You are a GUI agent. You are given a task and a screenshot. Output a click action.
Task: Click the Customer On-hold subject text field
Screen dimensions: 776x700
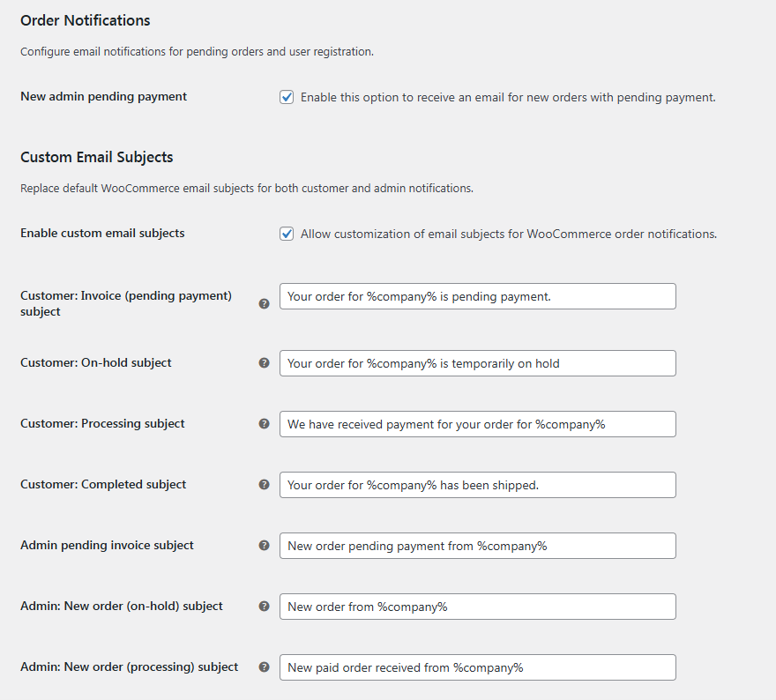pos(477,363)
